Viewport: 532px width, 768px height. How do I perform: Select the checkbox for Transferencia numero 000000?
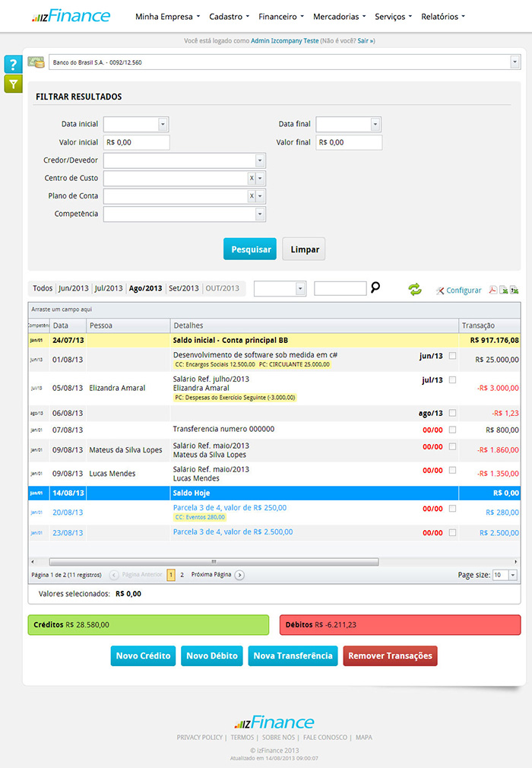pos(453,430)
